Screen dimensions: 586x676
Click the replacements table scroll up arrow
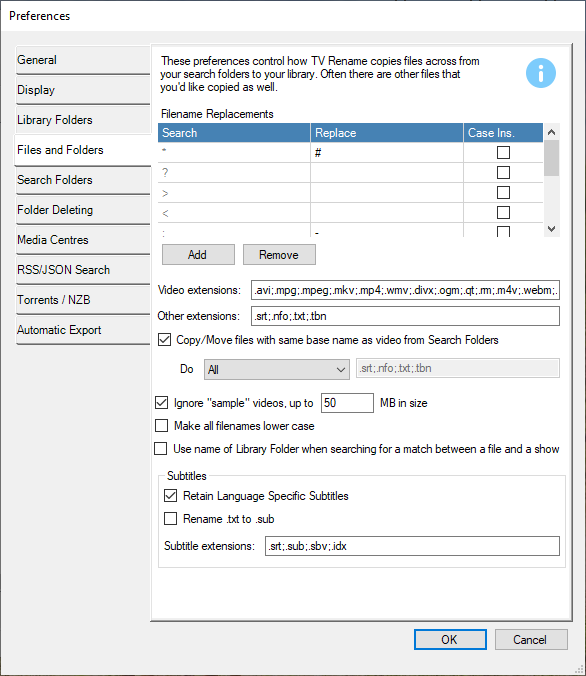tap(552, 132)
